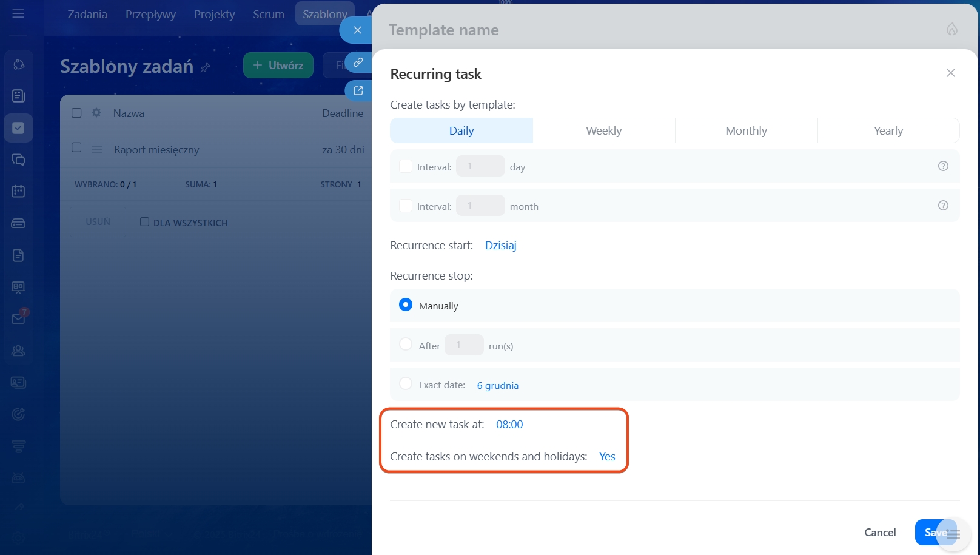Open the 08:00 task creation time picker
Viewport: 980px width, 555px height.
click(509, 425)
